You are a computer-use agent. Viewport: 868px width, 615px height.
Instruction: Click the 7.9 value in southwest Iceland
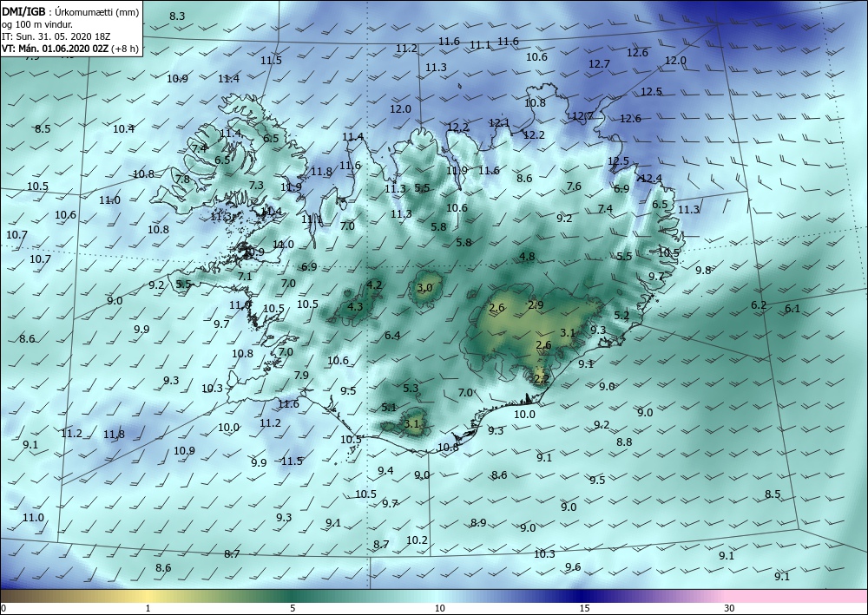tap(301, 376)
